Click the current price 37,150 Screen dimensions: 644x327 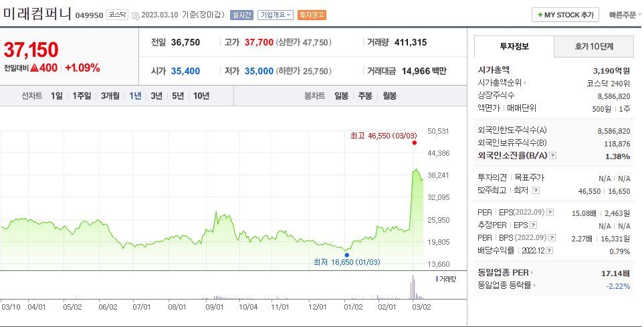click(31, 49)
